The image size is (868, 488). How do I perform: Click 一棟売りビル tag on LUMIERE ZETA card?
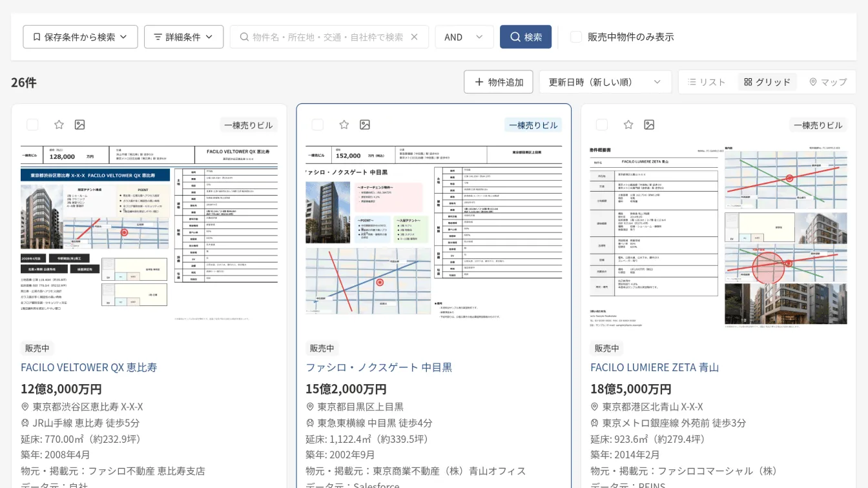pyautogui.click(x=818, y=125)
